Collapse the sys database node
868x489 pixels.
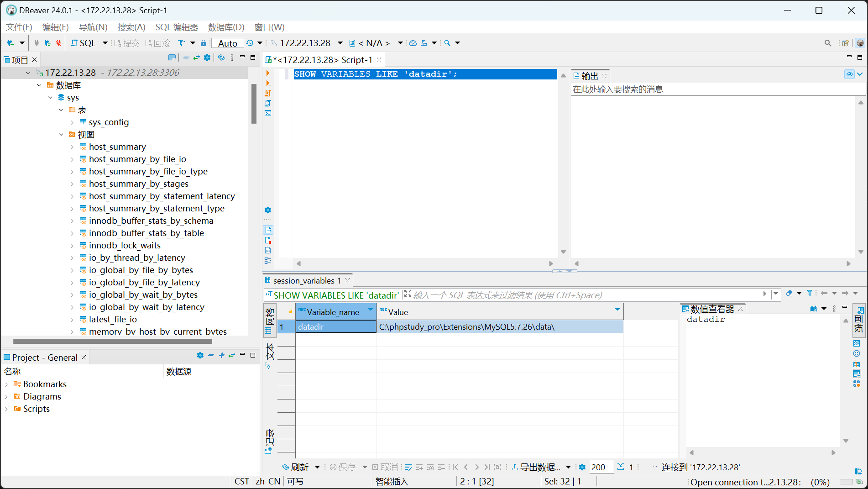(x=50, y=97)
